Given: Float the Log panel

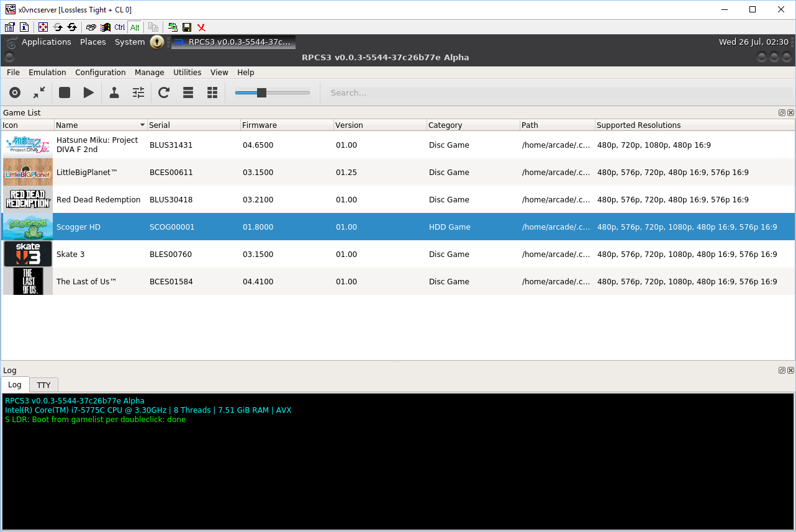Looking at the screenshot, I should tap(782, 370).
